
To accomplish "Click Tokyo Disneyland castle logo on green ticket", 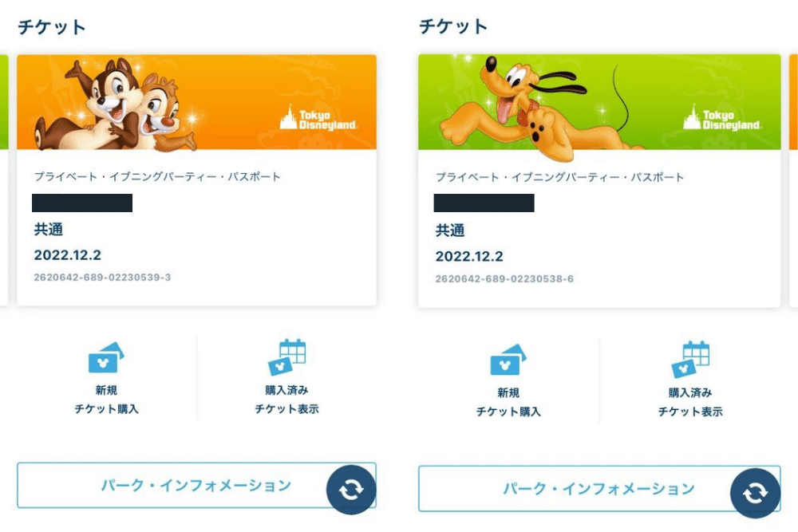I will click(x=721, y=119).
